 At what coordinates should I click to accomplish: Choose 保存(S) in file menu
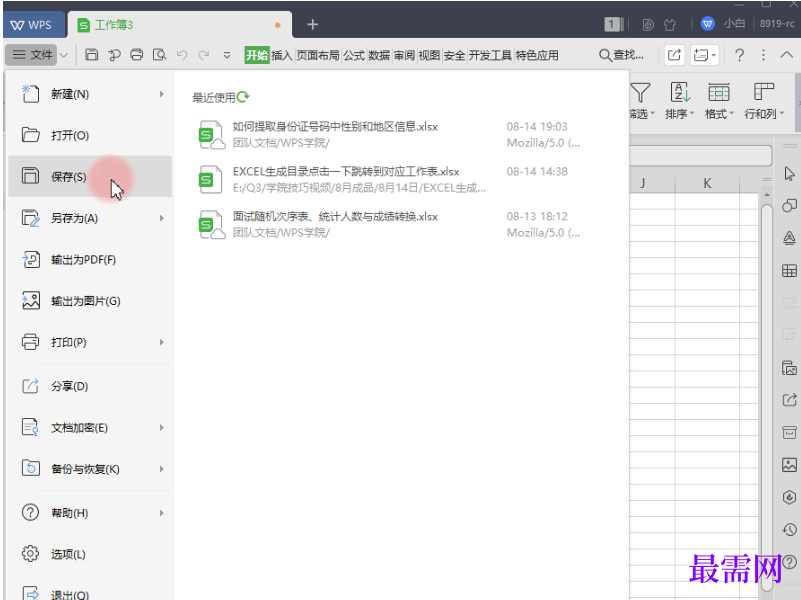[90, 177]
